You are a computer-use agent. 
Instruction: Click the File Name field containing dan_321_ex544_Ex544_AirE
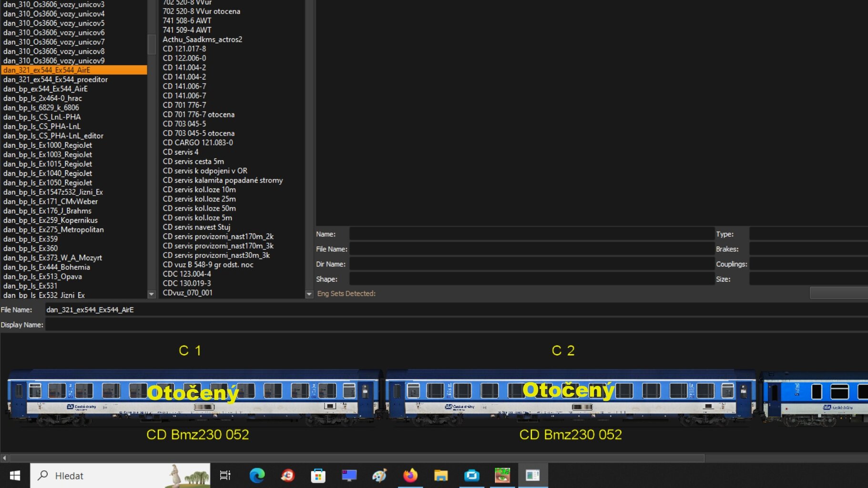click(x=456, y=310)
